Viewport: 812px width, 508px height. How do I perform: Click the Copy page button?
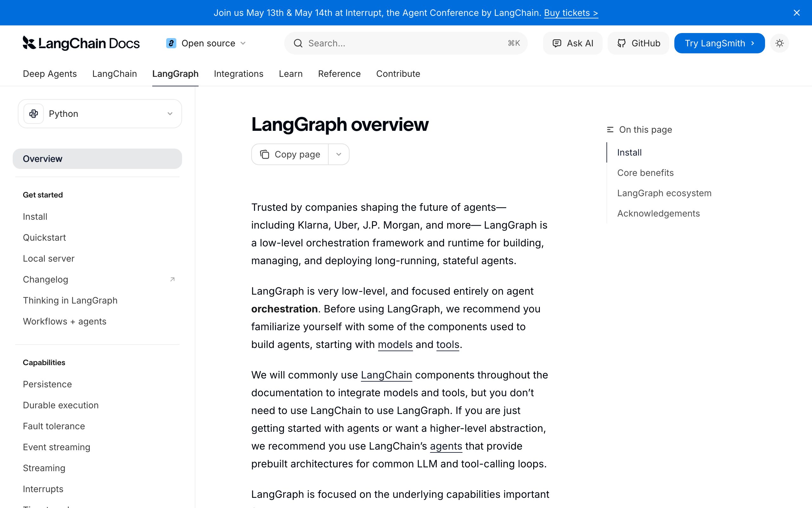tap(290, 154)
